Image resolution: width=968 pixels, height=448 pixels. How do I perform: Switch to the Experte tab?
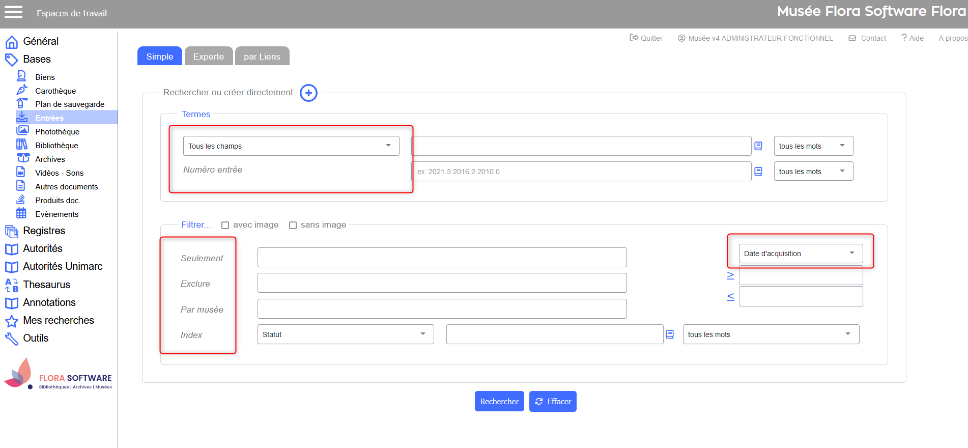click(208, 56)
